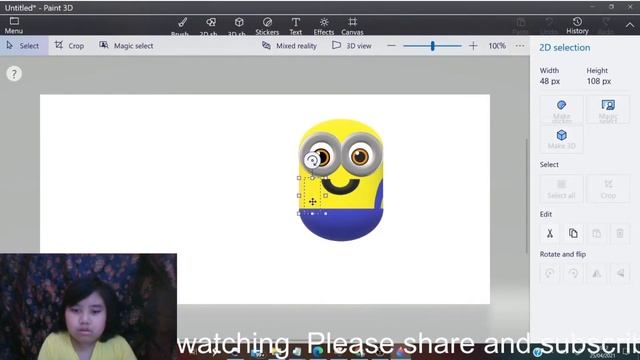The image size is (640, 360).
Task: Zoom in with the plus button
Action: 473,46
